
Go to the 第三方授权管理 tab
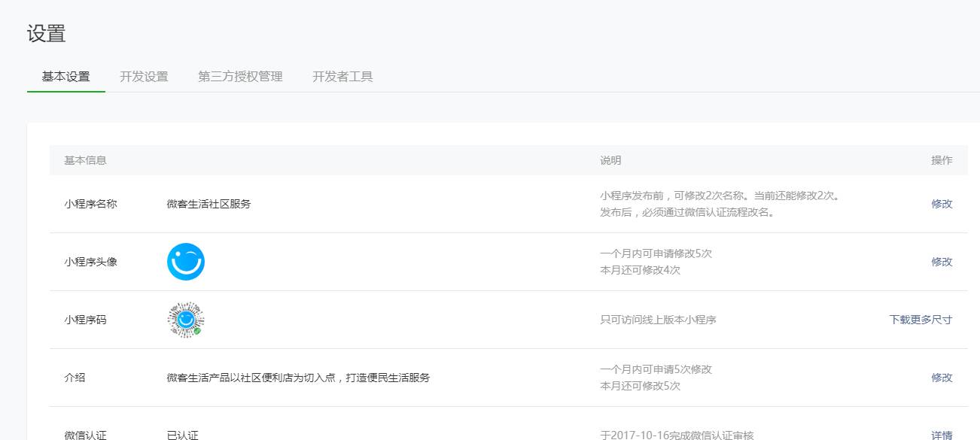click(x=240, y=77)
